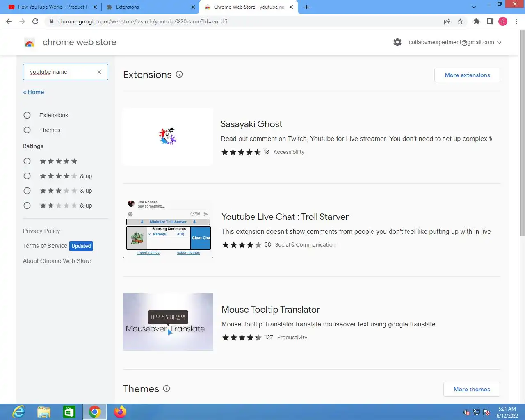Image resolution: width=525 pixels, height=420 pixels.
Task: Click the Chrome Web Store rainbow logo
Action: pyautogui.click(x=30, y=42)
